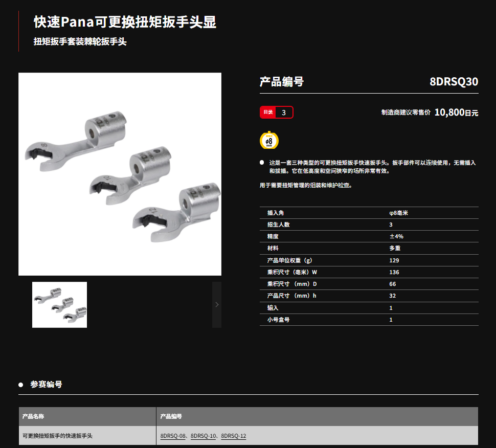
Task: Click the page title 快速Pana可更换扭矩扳手头显
Action: (125, 22)
